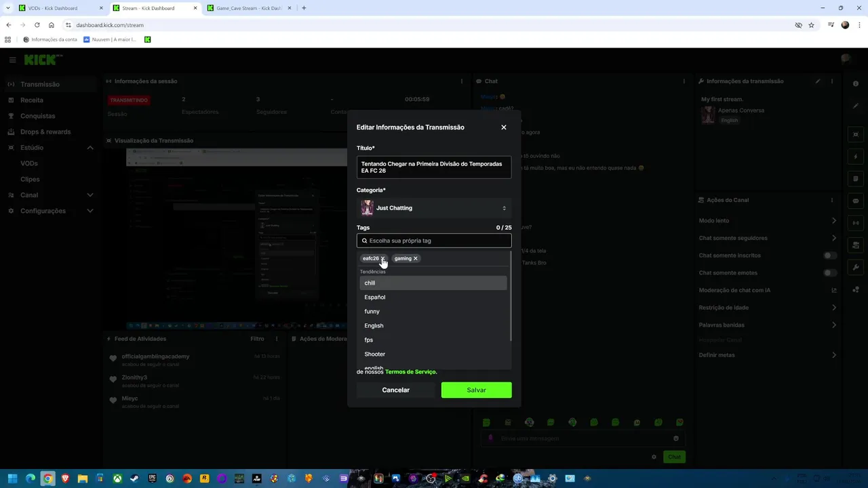The height and width of the screenshot is (488, 868).
Task: Click the chat bubble icon in right rail
Action: [x=856, y=201]
